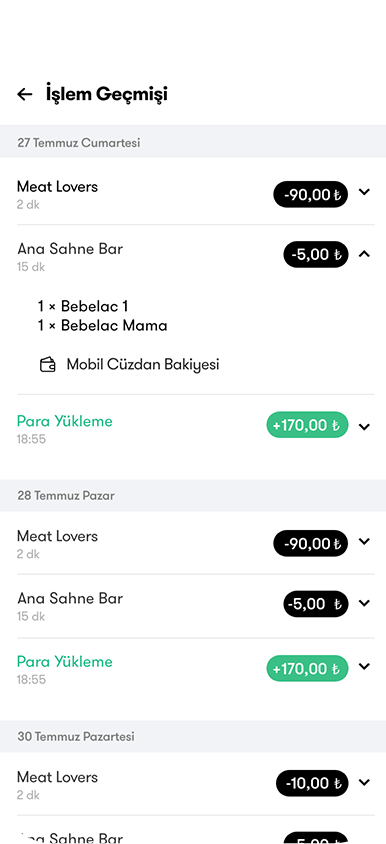Screen dimensions: 386x844
Task: Collapse the expanded Ana Sahne Bar transaction
Action: (364, 254)
